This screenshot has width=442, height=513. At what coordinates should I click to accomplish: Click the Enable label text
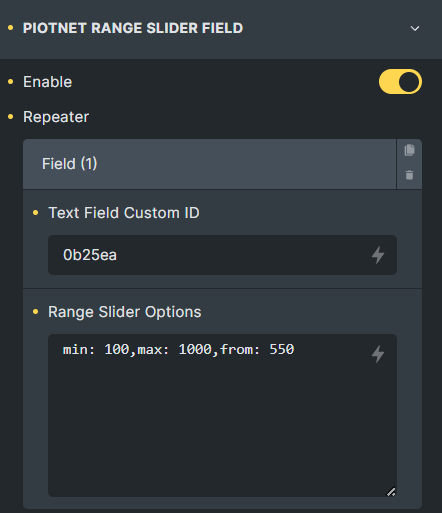(47, 82)
